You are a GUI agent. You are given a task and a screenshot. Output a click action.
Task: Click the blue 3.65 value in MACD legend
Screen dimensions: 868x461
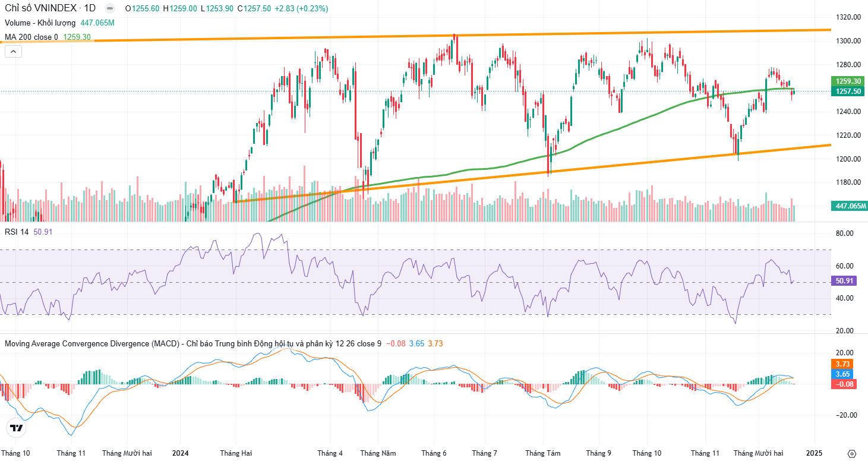tap(416, 343)
